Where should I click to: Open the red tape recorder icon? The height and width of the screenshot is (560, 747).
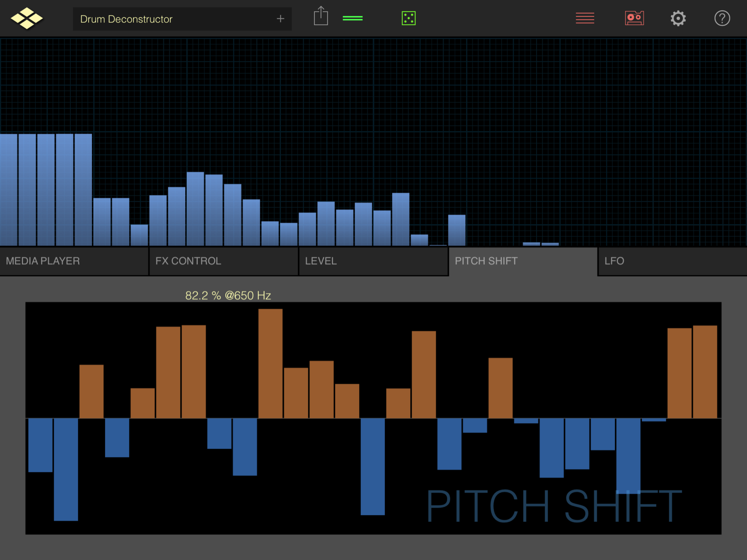point(634,18)
